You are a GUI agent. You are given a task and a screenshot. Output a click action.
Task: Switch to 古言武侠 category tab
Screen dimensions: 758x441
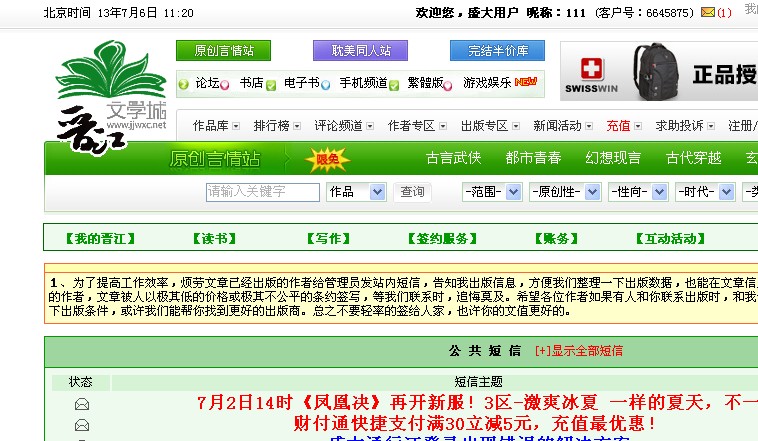[453, 158]
